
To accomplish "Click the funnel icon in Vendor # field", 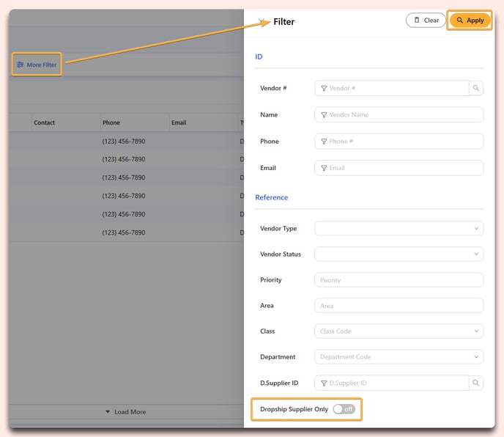I will [324, 88].
